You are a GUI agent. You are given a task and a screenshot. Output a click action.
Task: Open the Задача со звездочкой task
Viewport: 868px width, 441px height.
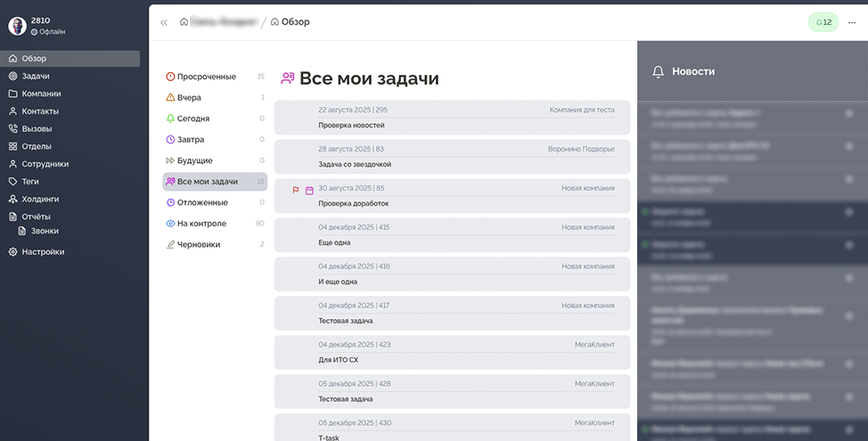click(x=452, y=157)
